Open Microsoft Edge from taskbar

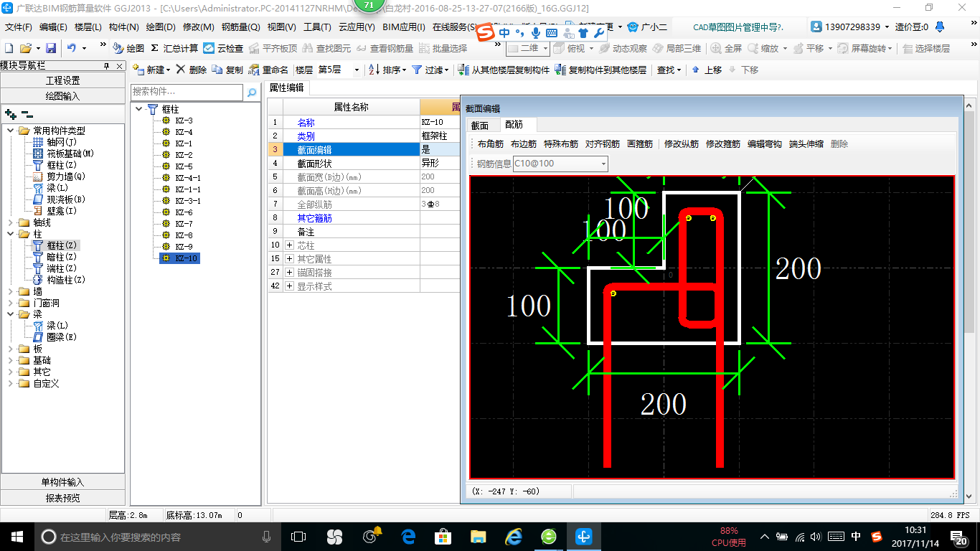(408, 536)
